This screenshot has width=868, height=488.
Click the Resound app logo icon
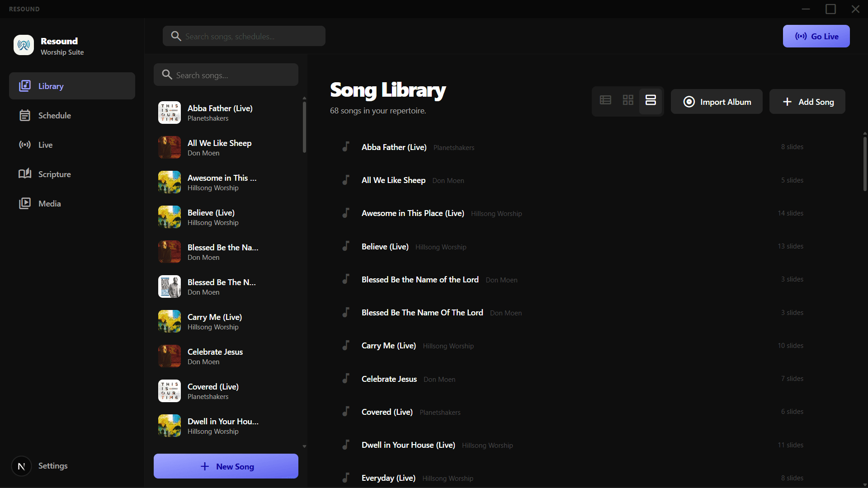click(x=24, y=45)
